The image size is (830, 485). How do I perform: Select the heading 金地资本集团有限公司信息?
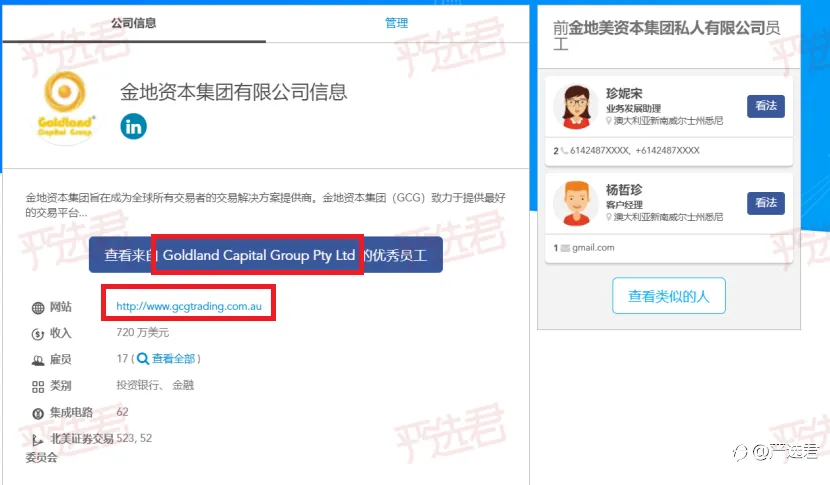(x=233, y=92)
